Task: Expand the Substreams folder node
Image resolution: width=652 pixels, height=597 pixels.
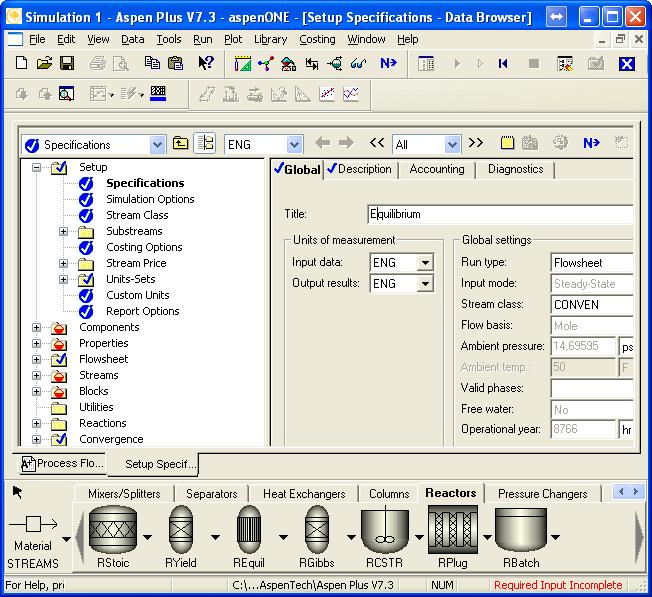Action: (63, 231)
